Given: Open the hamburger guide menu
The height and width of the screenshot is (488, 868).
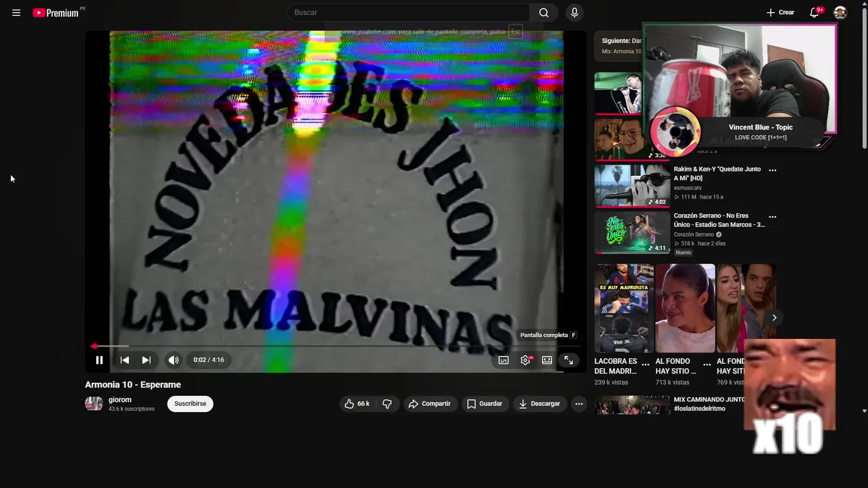Looking at the screenshot, I should click(16, 12).
